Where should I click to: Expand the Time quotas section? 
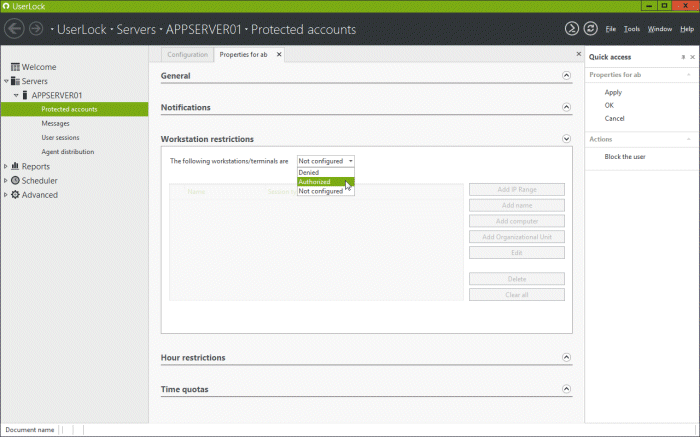pos(566,388)
